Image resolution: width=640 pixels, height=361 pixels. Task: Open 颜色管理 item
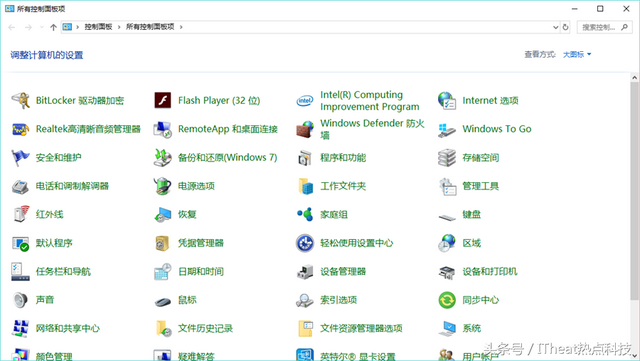pos(42,356)
